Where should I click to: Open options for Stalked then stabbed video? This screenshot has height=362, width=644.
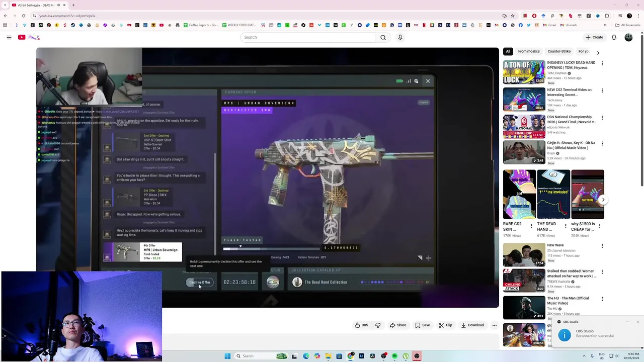pyautogui.click(x=602, y=272)
